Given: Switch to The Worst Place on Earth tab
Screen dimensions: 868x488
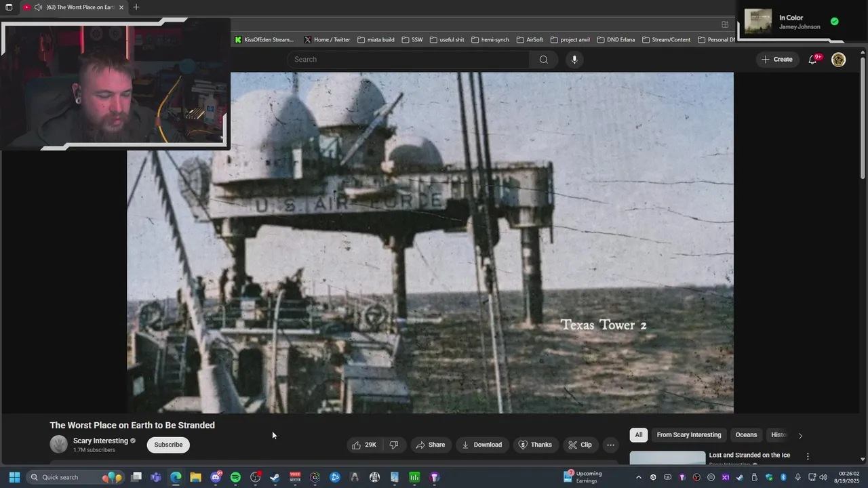Looking at the screenshot, I should 74,7.
